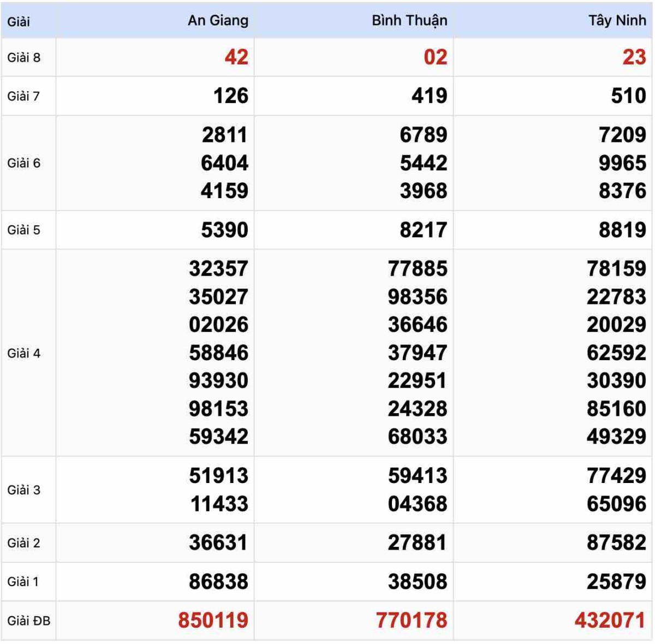Click Tây Ninh's special prize 432071
The image size is (655, 644).
[610, 621]
